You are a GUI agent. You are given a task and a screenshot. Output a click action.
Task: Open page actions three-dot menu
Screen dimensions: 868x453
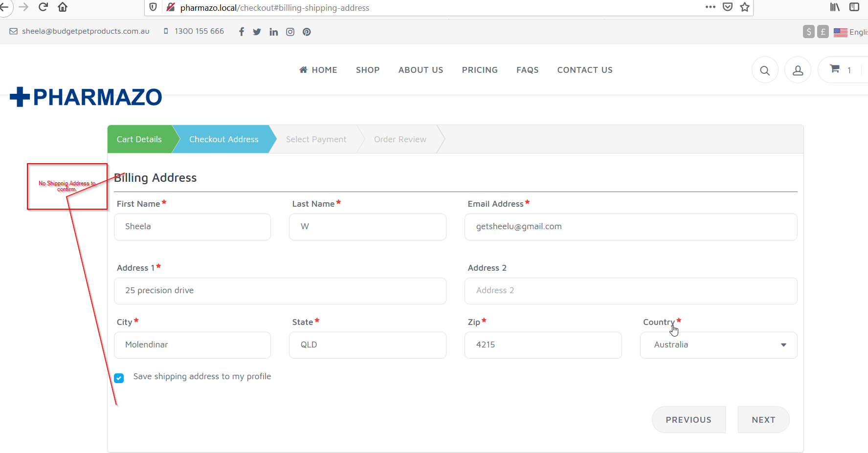click(x=711, y=7)
